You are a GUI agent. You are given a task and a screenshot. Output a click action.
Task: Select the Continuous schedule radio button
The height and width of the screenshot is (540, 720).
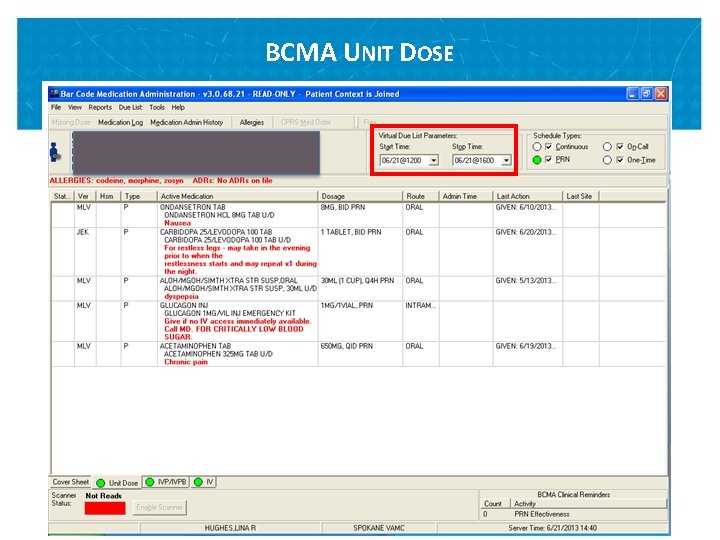coord(537,147)
